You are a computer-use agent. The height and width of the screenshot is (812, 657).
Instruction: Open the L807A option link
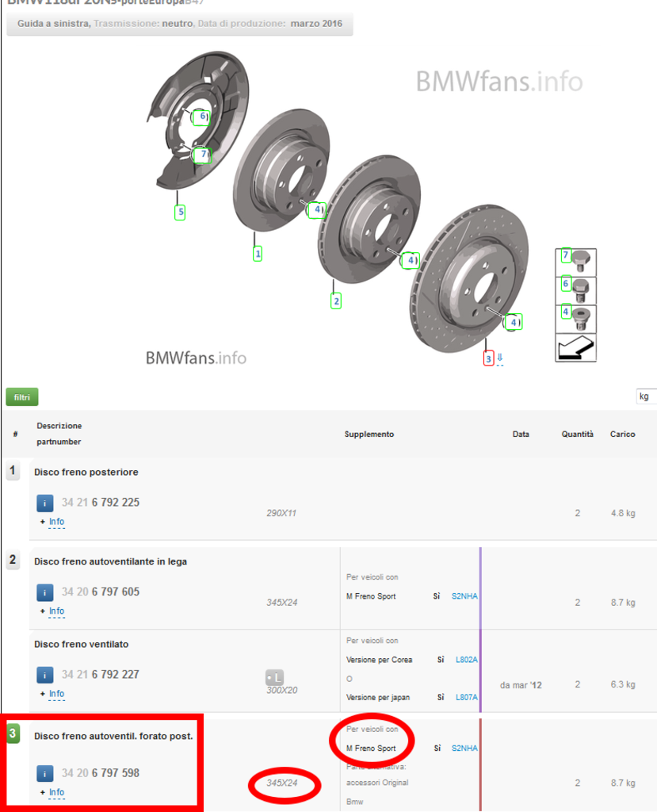pos(467,698)
